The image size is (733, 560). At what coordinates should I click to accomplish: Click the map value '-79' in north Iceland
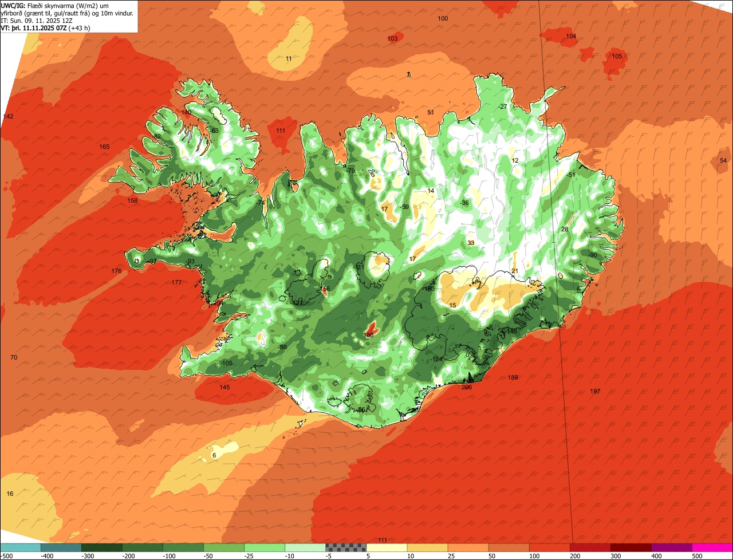pyautogui.click(x=351, y=171)
